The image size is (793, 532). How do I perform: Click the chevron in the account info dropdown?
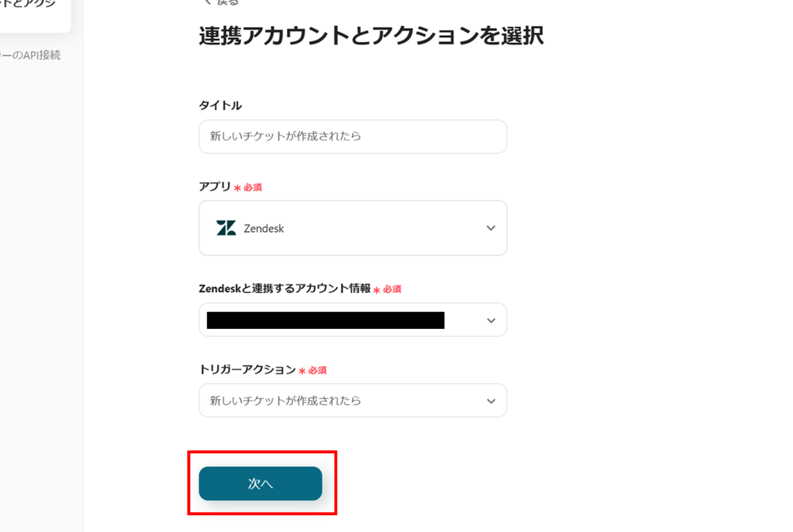point(491,320)
